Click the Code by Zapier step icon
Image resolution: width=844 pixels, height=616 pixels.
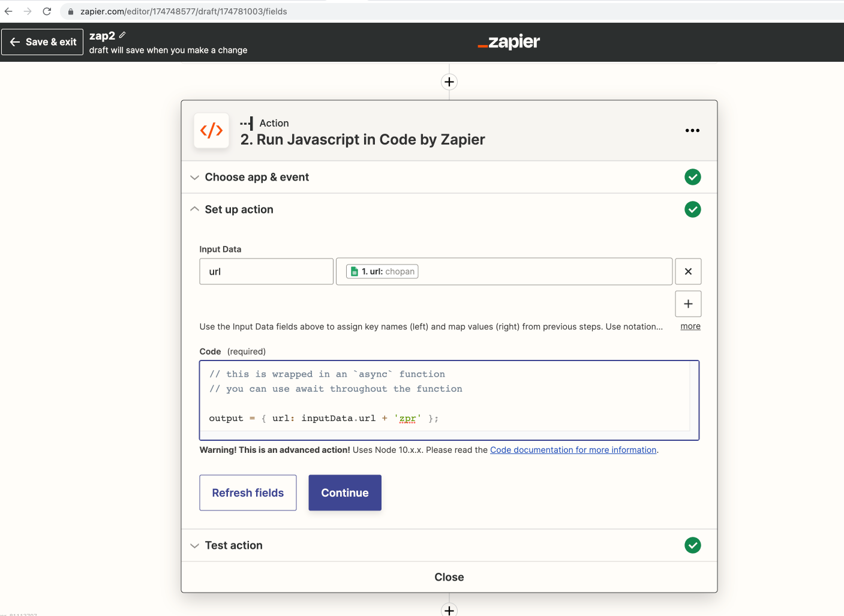[x=211, y=130]
